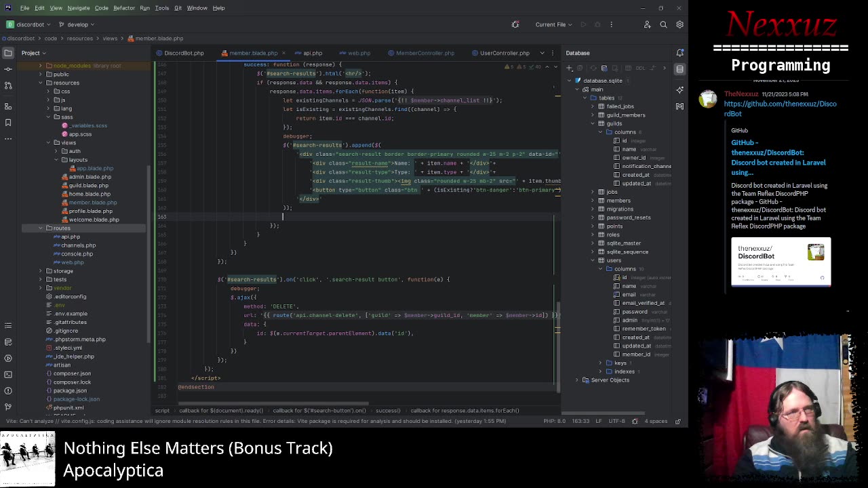
Task: Click the Debug Current File icon
Action: coord(597,24)
